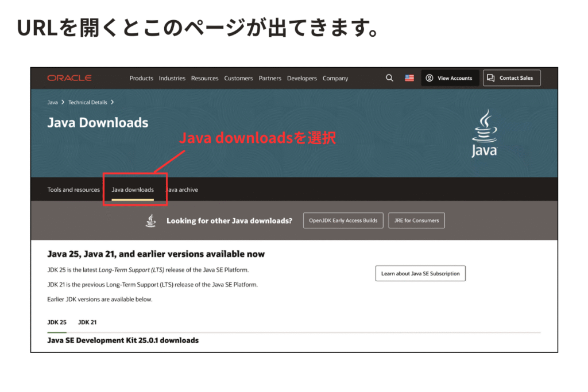Click the US flag country selector

[409, 78]
